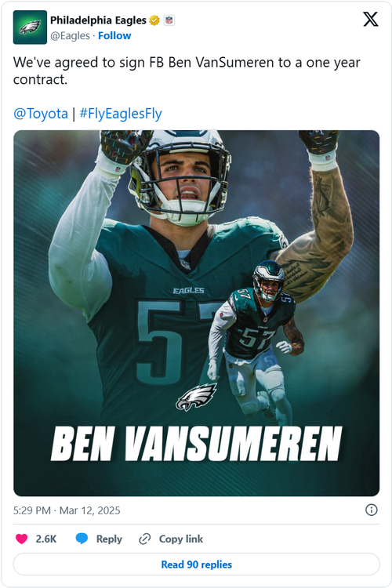The image size is (392, 588).
Task: Open the @Toyota mention
Action: click(x=41, y=113)
